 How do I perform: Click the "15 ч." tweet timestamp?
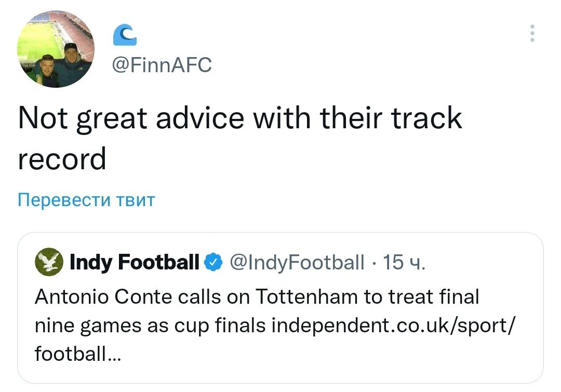404,262
